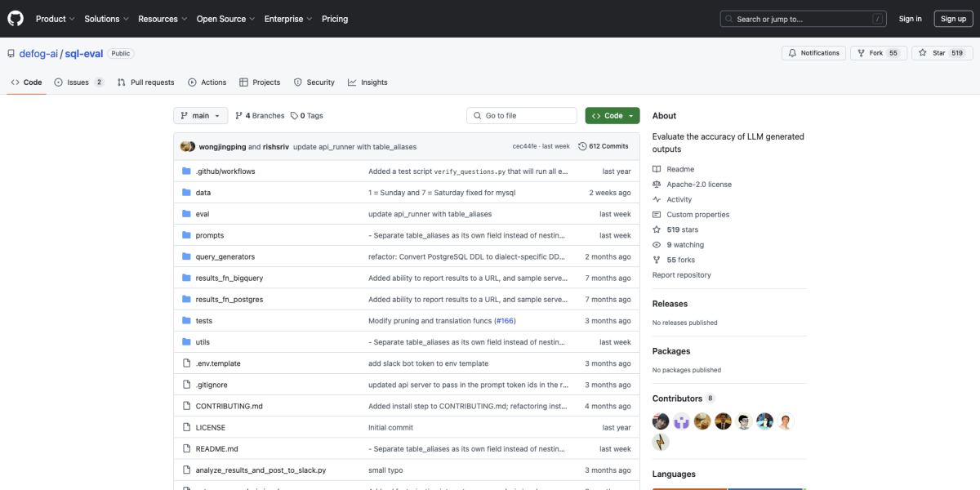Open the green Code dropdown
This screenshot has width=980, height=490.
(612, 116)
